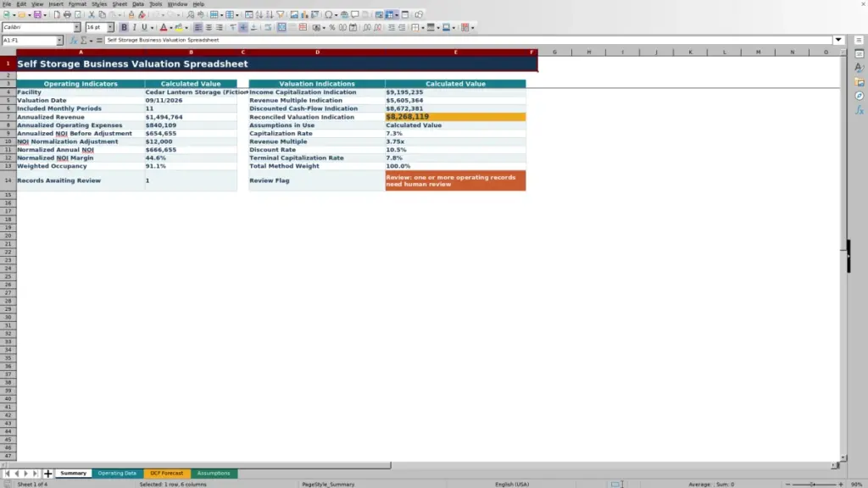
Task: Click the font color red A swatch
Action: (x=164, y=28)
